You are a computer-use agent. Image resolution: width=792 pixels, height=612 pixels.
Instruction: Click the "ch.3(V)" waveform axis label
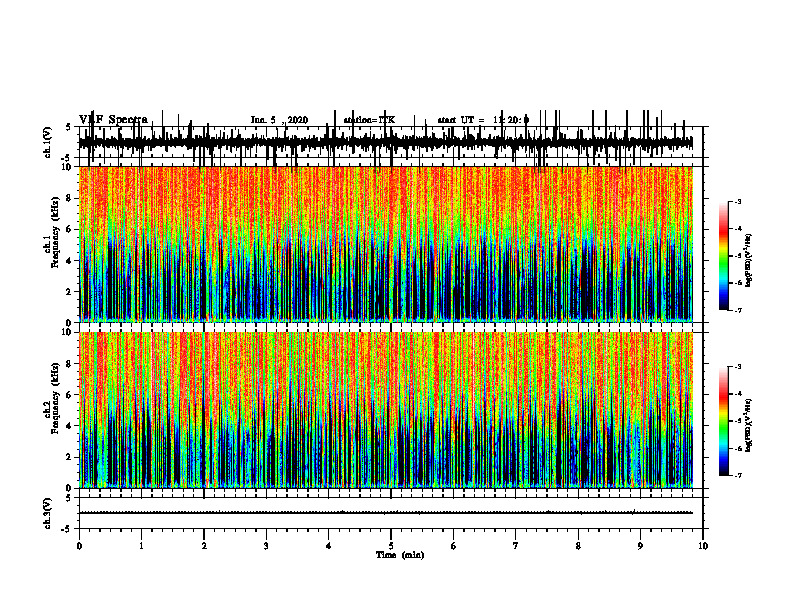click(48, 513)
